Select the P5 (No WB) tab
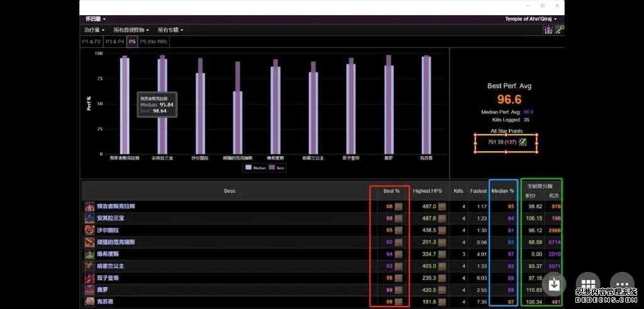This screenshot has width=644, height=309. (153, 42)
